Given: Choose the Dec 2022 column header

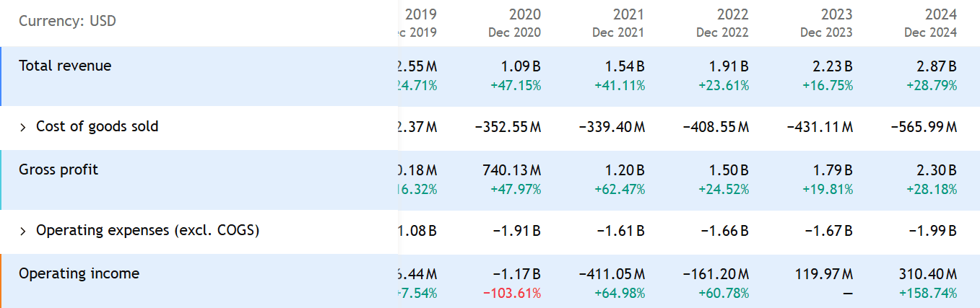Looking at the screenshot, I should pos(722,32).
